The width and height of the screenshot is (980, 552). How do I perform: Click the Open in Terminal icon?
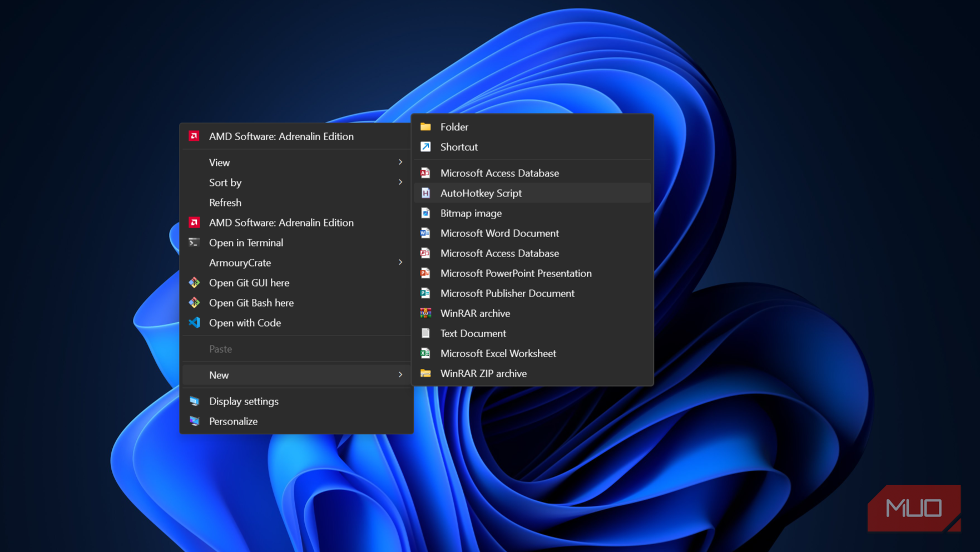click(x=194, y=243)
